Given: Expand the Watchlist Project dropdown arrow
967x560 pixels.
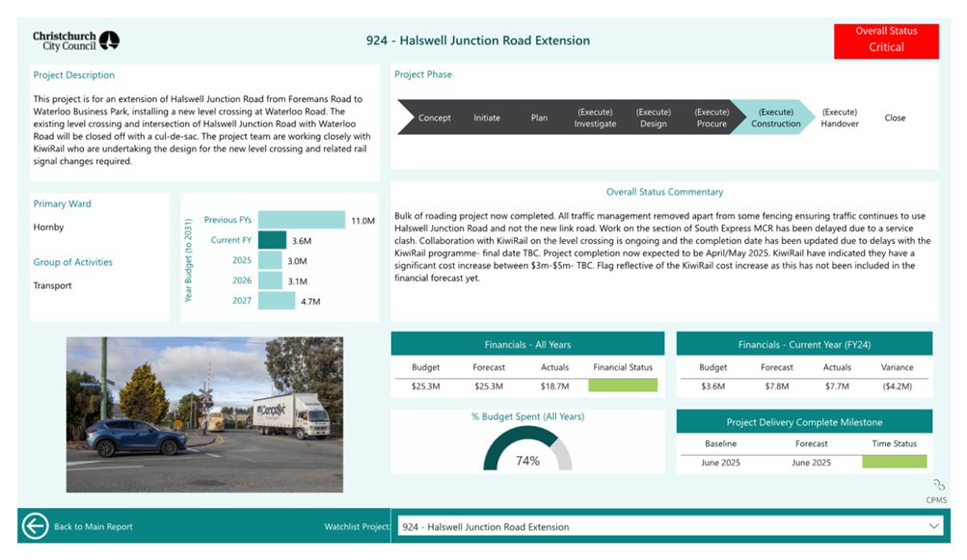Looking at the screenshot, I should tap(933, 526).
